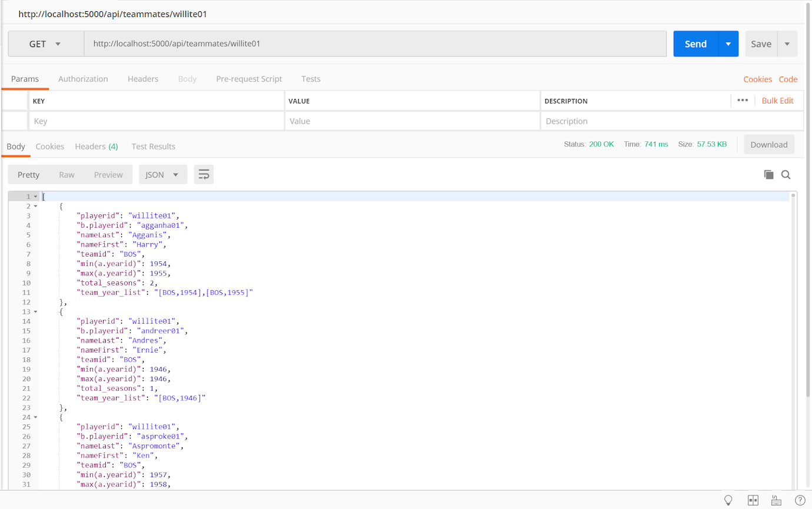The height and width of the screenshot is (509, 812).
Task: Click "asproke01" value on line 26
Action: (x=162, y=437)
